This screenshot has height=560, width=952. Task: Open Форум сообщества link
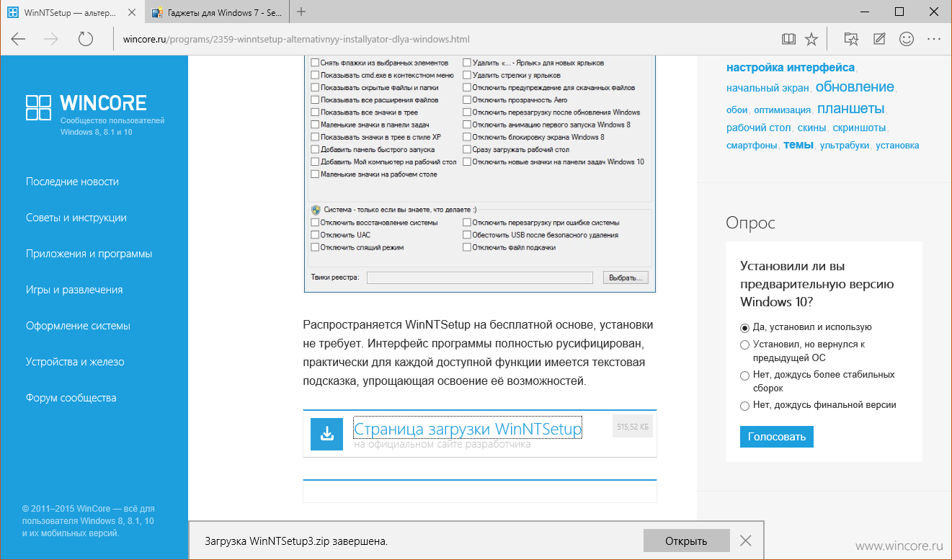(71, 398)
